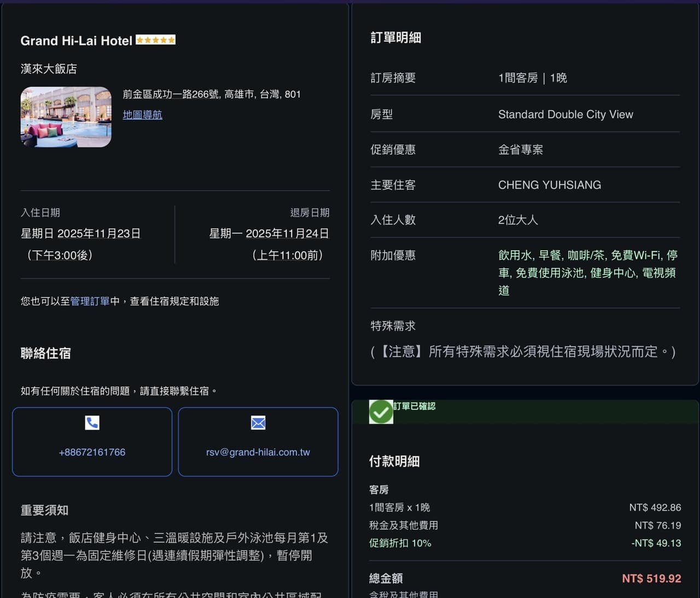The image size is (700, 598).
Task: Click the 促銷折扣 10% discount label
Action: click(x=401, y=543)
